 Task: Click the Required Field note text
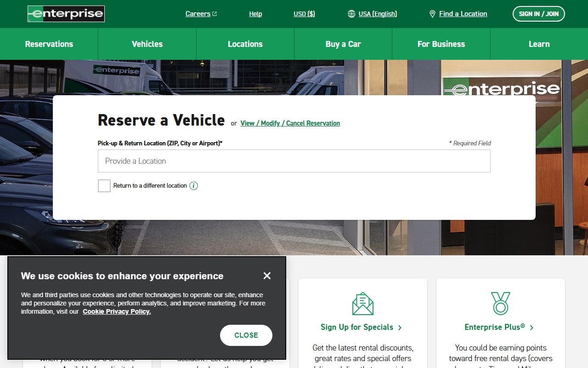pos(470,143)
